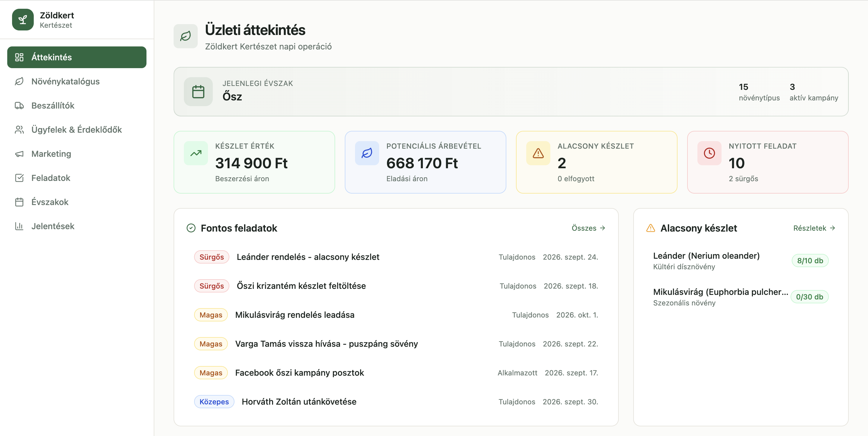This screenshot has width=868, height=436.
Task: Click the 15 növénytípus counter
Action: pos(759,92)
